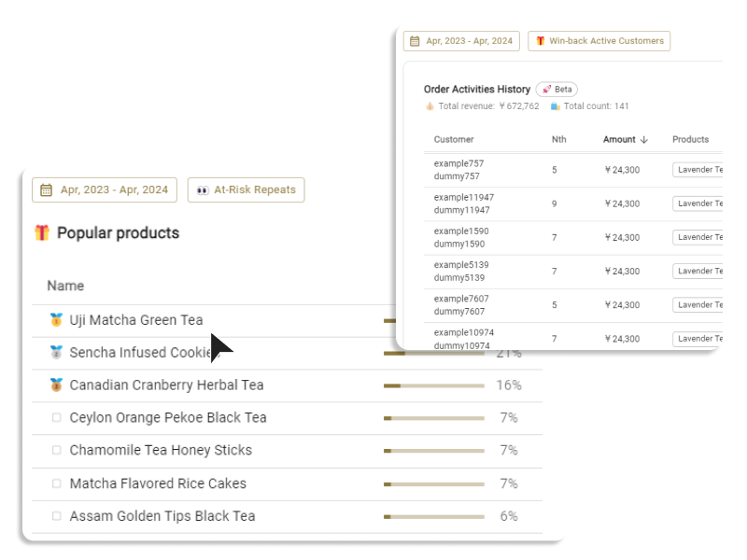
Task: Open the Win-back Active Customers segment selector
Action: point(599,41)
